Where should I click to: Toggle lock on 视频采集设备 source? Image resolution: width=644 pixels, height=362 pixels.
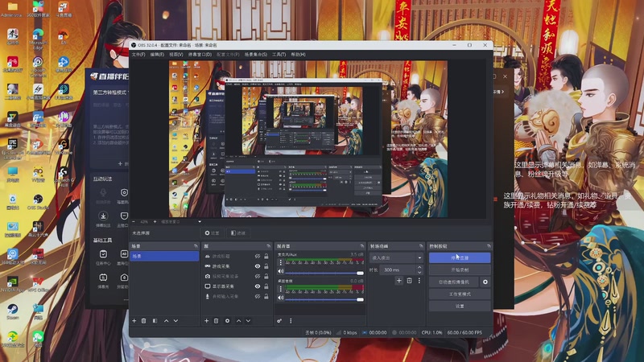(266, 276)
